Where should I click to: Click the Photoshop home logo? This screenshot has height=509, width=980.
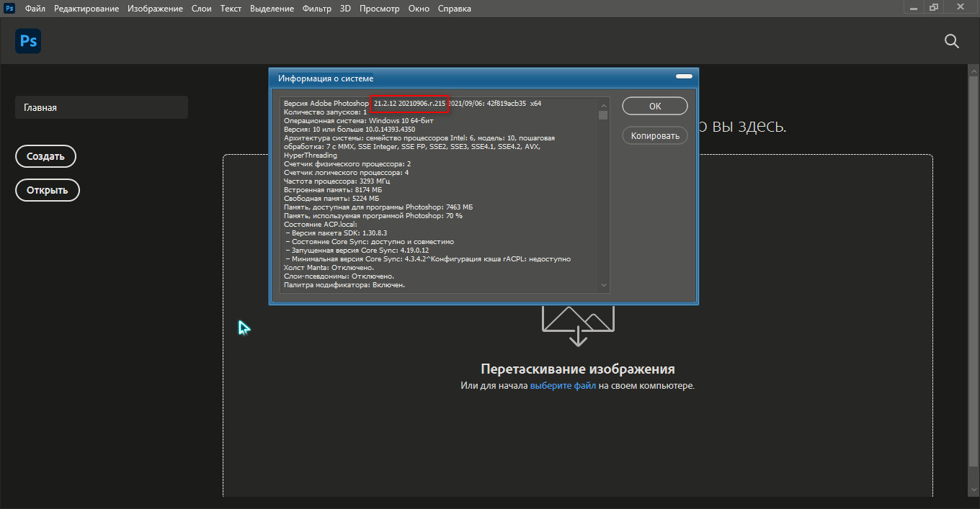[28, 42]
